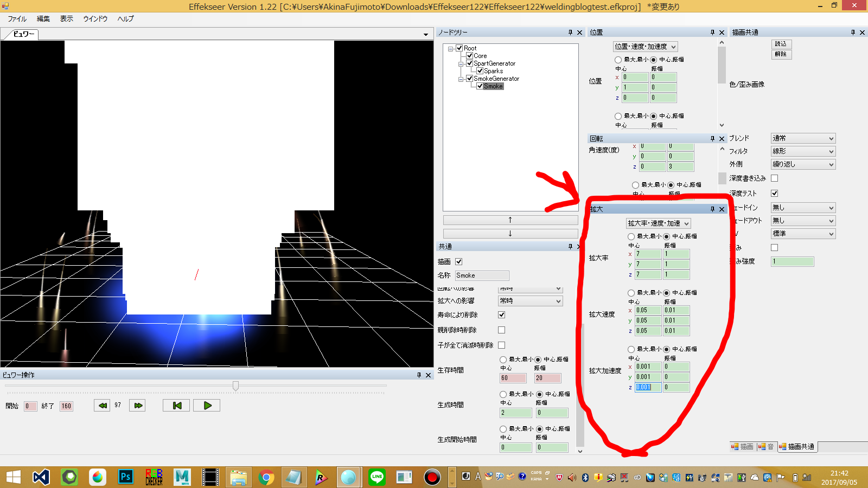Select the Smoke node in tree
The image size is (868, 488).
pyautogui.click(x=493, y=86)
